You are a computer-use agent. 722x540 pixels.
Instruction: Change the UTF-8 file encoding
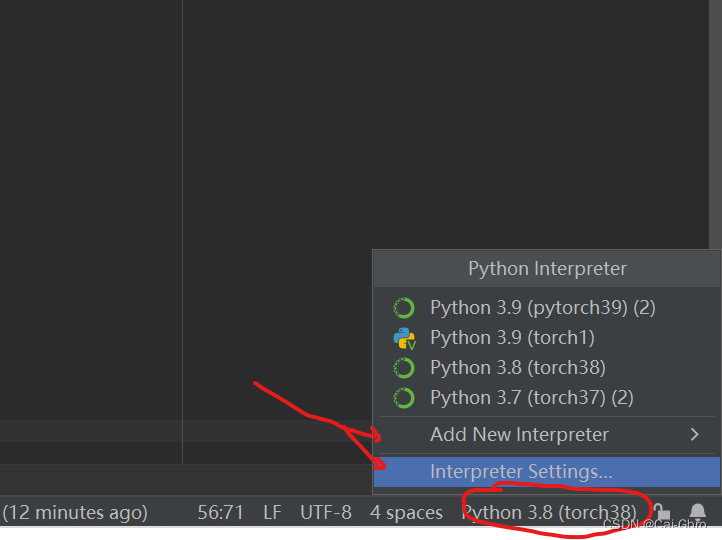[326, 512]
